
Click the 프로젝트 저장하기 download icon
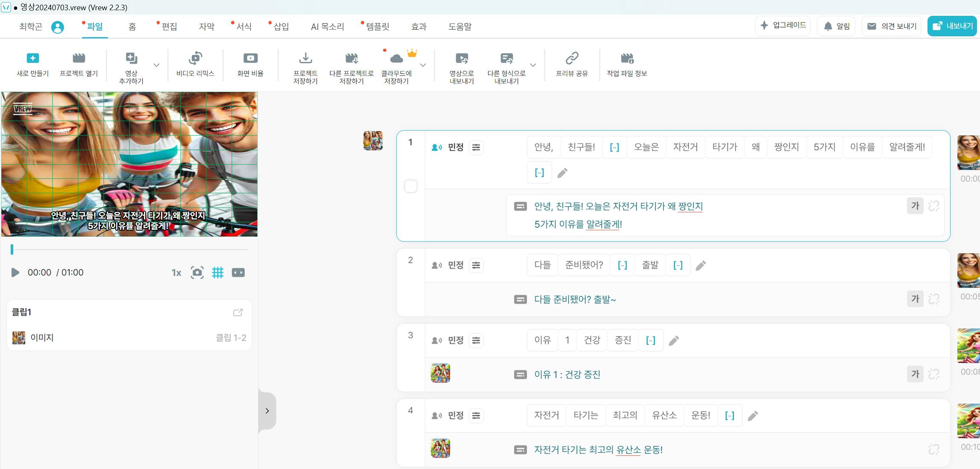click(x=305, y=58)
